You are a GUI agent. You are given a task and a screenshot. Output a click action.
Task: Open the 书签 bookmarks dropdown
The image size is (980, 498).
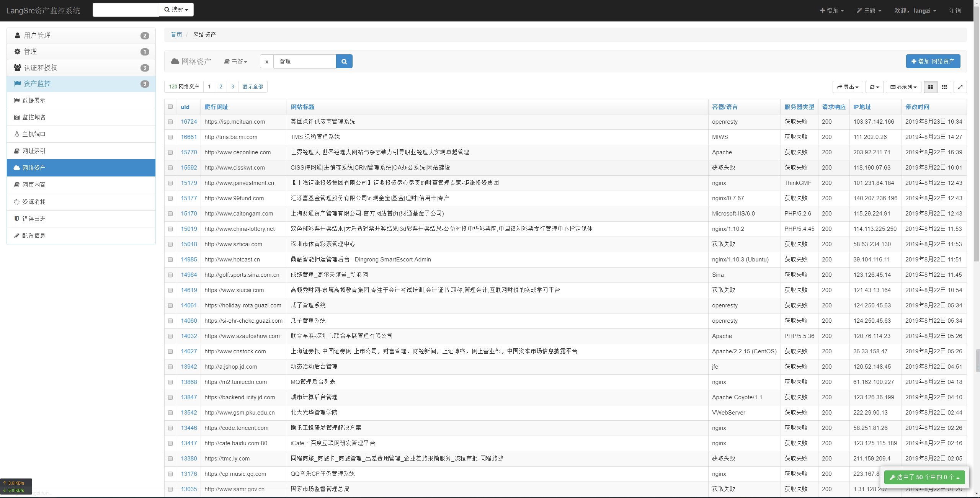[236, 61]
